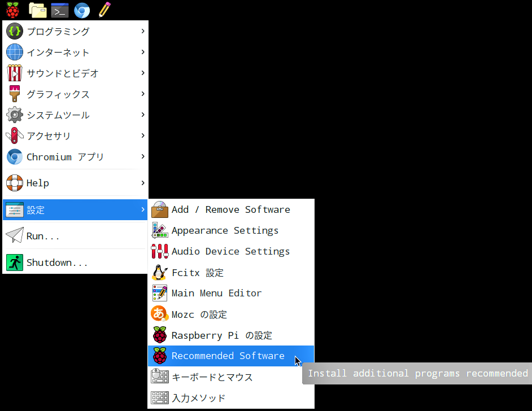
Task: Click the プログラミング label
Action: click(x=58, y=32)
